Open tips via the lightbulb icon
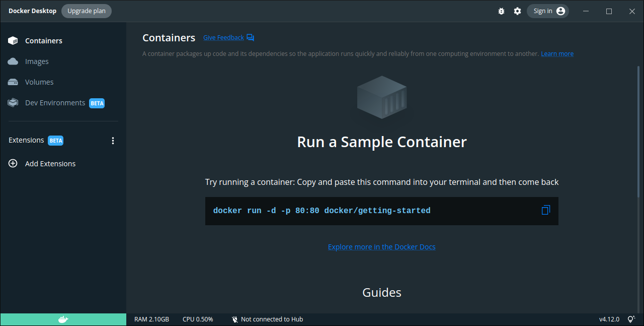 pyautogui.click(x=631, y=319)
